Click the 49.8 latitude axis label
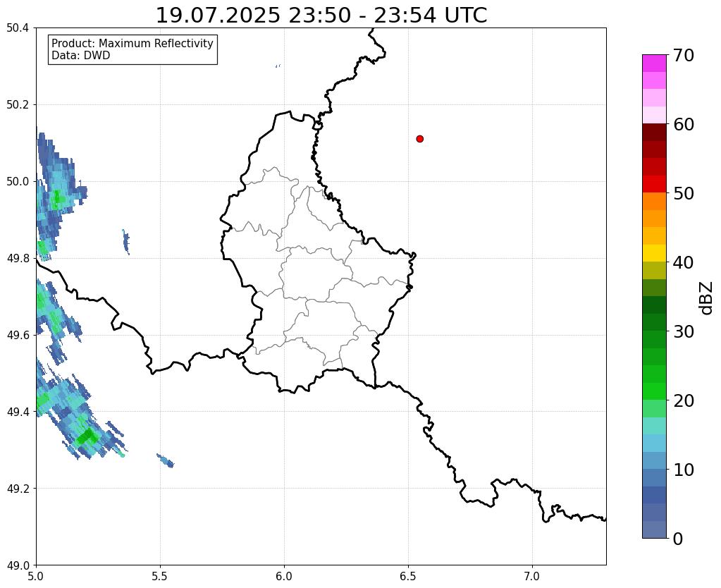The image size is (721, 588). (18, 259)
